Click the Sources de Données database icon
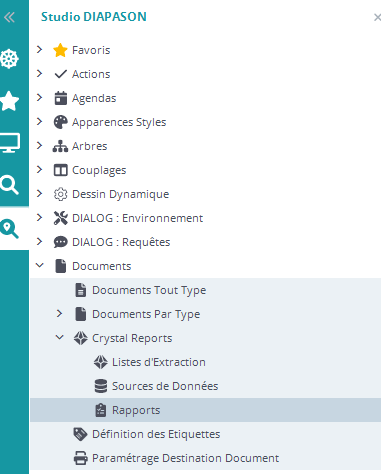The image size is (381, 474). click(x=101, y=386)
